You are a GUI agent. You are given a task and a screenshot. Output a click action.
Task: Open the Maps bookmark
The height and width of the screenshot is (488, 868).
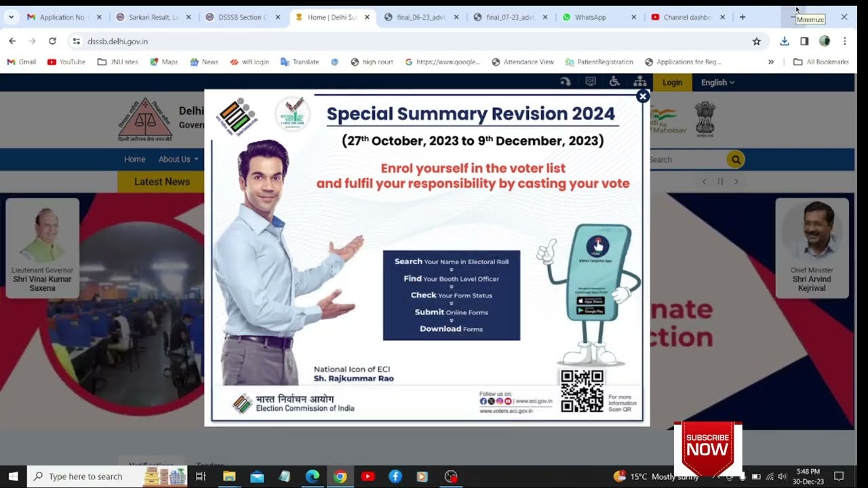pos(163,62)
